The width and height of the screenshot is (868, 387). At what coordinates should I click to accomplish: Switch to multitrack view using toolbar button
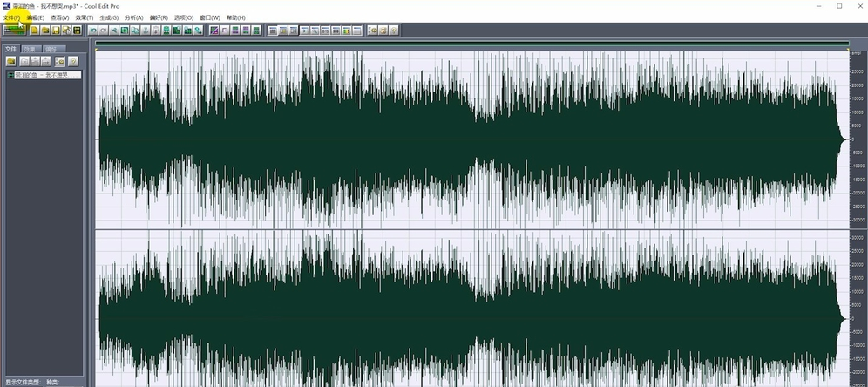(14, 31)
